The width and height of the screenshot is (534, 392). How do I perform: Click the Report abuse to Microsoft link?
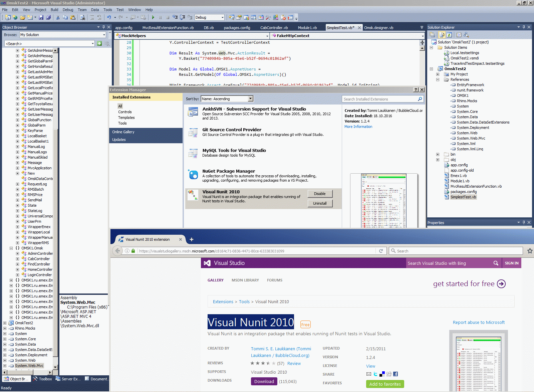tap(479, 322)
